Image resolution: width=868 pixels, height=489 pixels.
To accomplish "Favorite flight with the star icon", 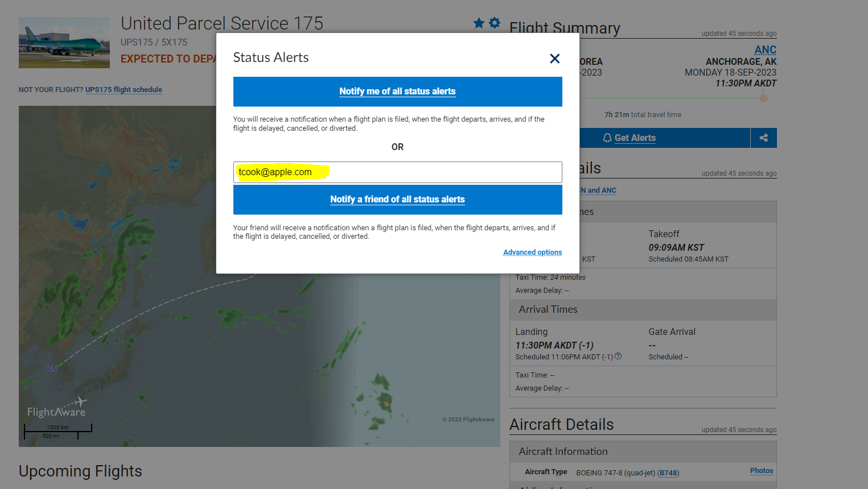I will click(x=479, y=23).
